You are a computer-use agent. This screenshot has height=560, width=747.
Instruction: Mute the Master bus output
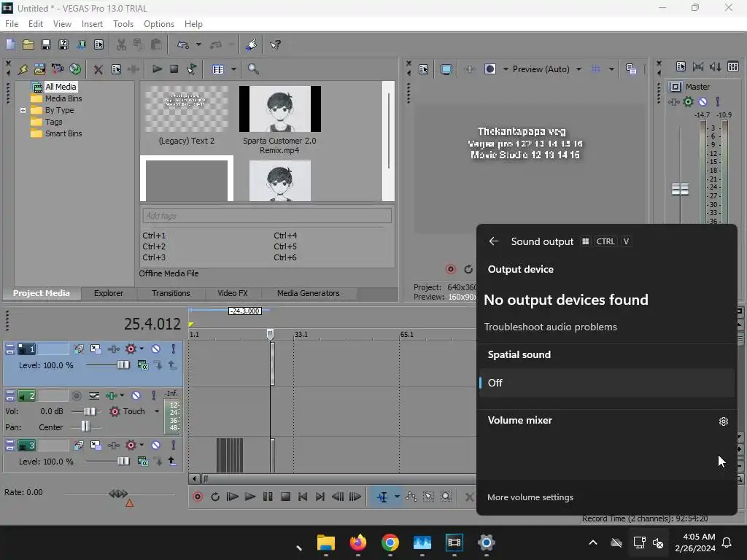703,101
